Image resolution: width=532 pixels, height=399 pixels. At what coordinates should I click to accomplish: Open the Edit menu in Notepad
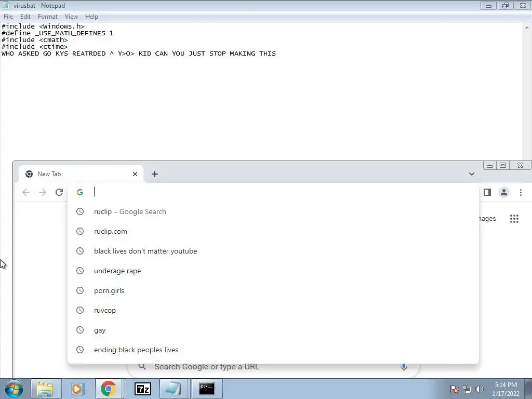pyautogui.click(x=25, y=16)
